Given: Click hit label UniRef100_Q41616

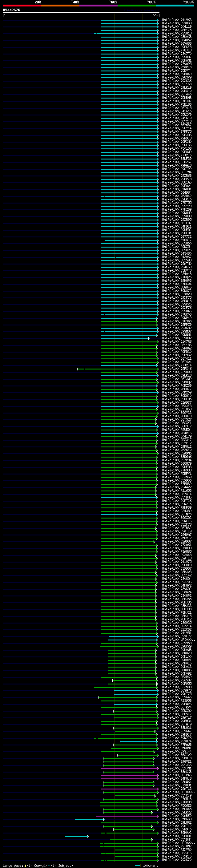Looking at the screenshot, I should [x=176, y=111].
